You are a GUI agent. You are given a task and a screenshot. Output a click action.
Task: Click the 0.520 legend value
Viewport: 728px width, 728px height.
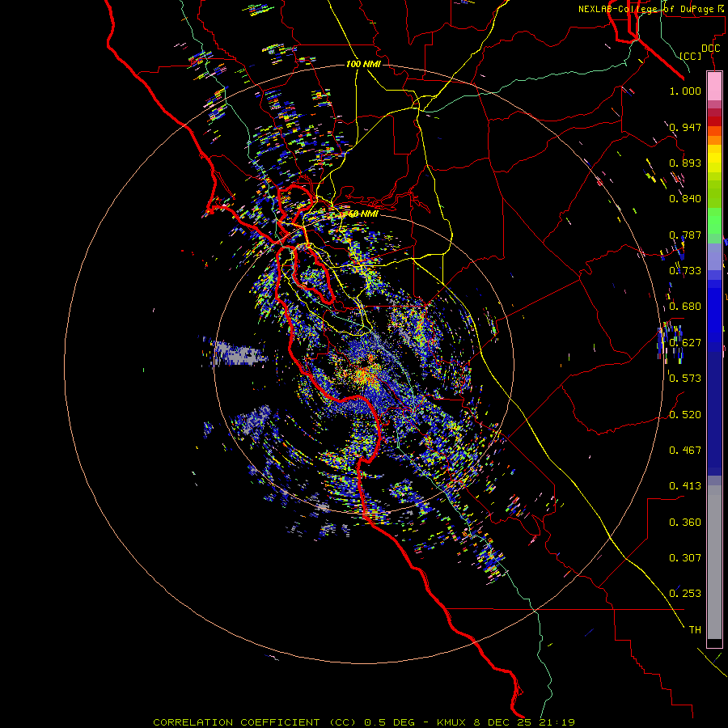[x=685, y=415]
